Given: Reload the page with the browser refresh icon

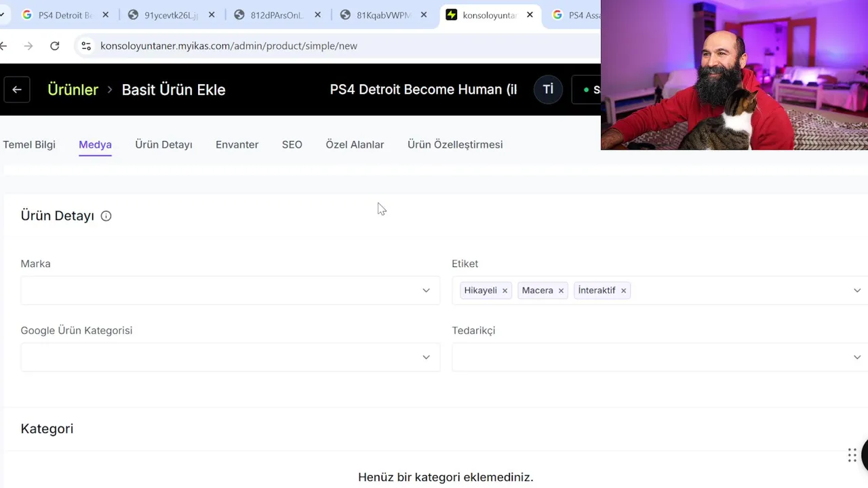Looking at the screenshot, I should click(x=55, y=45).
